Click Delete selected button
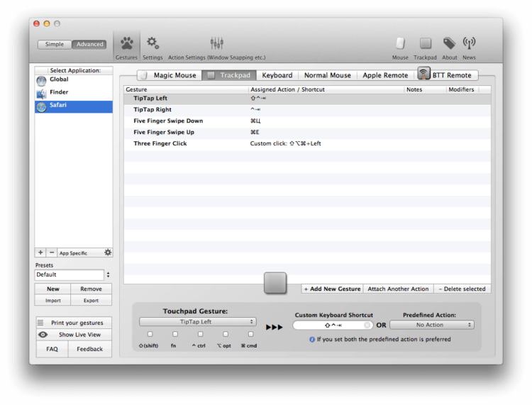The height and width of the screenshot is (405, 532). pos(462,289)
